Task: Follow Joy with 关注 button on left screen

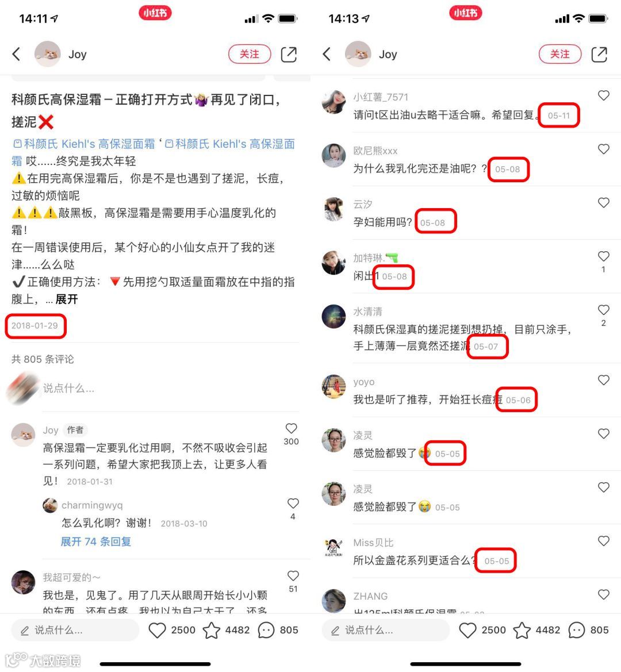Action: coord(250,54)
